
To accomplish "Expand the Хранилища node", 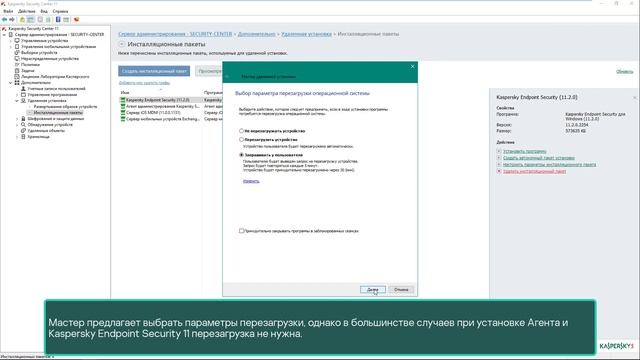I will [17, 137].
